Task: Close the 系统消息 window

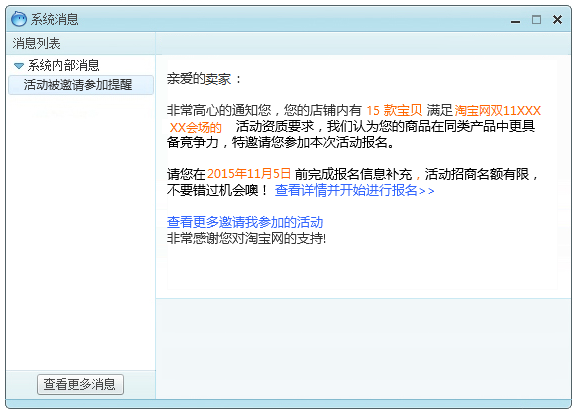Action: click(557, 19)
